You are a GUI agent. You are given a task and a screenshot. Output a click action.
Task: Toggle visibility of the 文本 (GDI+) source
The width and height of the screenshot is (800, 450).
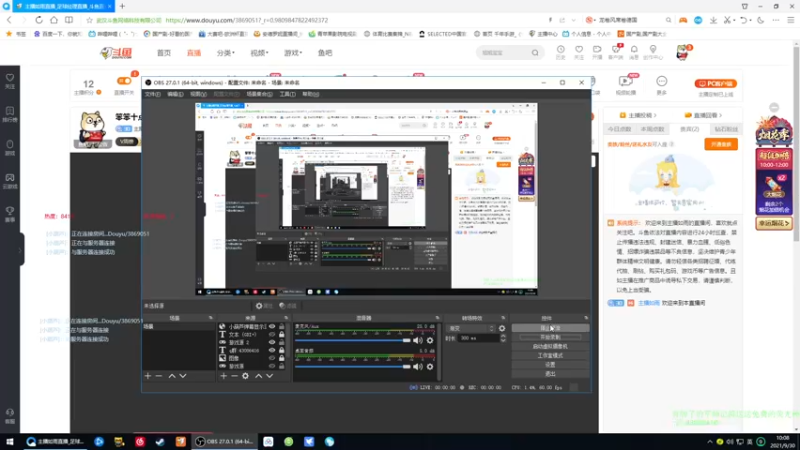click(x=272, y=335)
